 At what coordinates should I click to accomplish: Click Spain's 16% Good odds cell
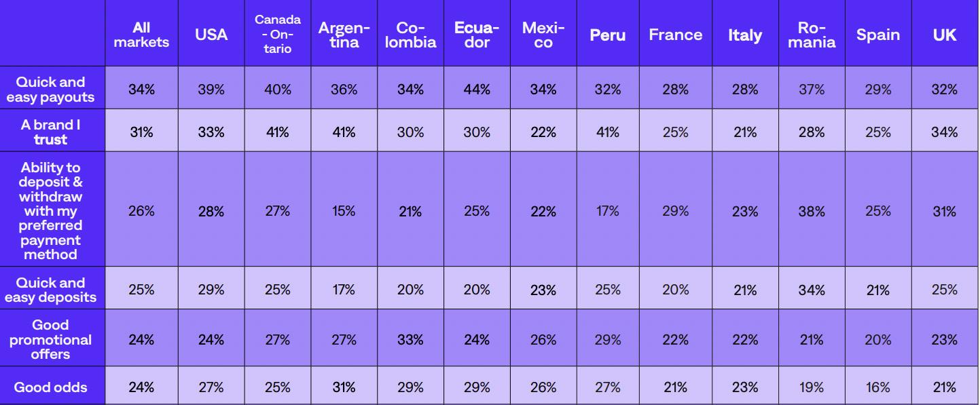click(878, 387)
